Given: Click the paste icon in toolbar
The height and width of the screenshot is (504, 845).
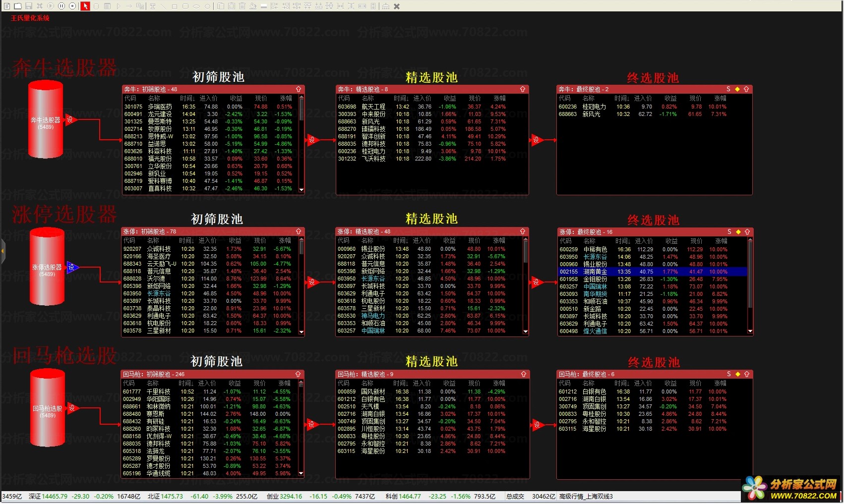Looking at the screenshot, I should tap(232, 6).
